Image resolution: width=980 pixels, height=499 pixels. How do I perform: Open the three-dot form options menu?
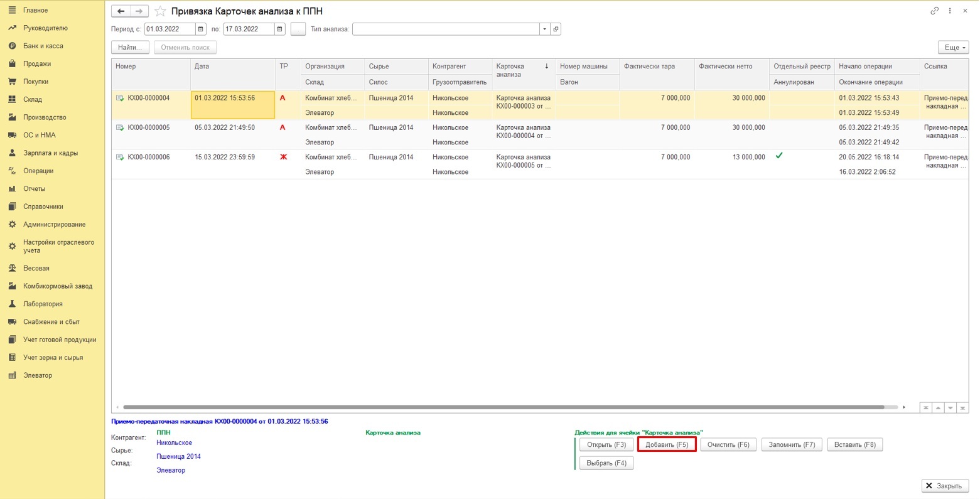click(950, 11)
